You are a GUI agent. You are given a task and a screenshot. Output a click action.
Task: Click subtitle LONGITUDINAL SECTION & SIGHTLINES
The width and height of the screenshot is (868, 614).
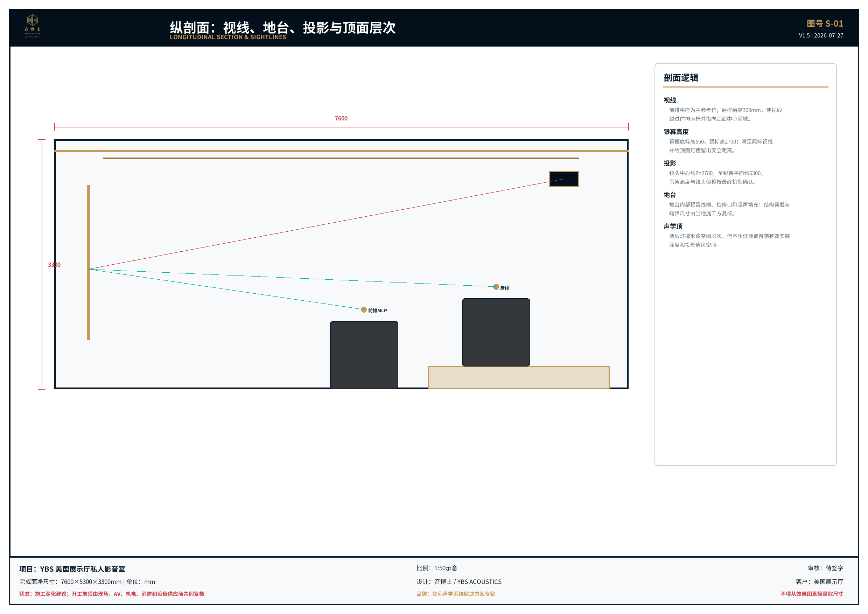[x=227, y=37]
